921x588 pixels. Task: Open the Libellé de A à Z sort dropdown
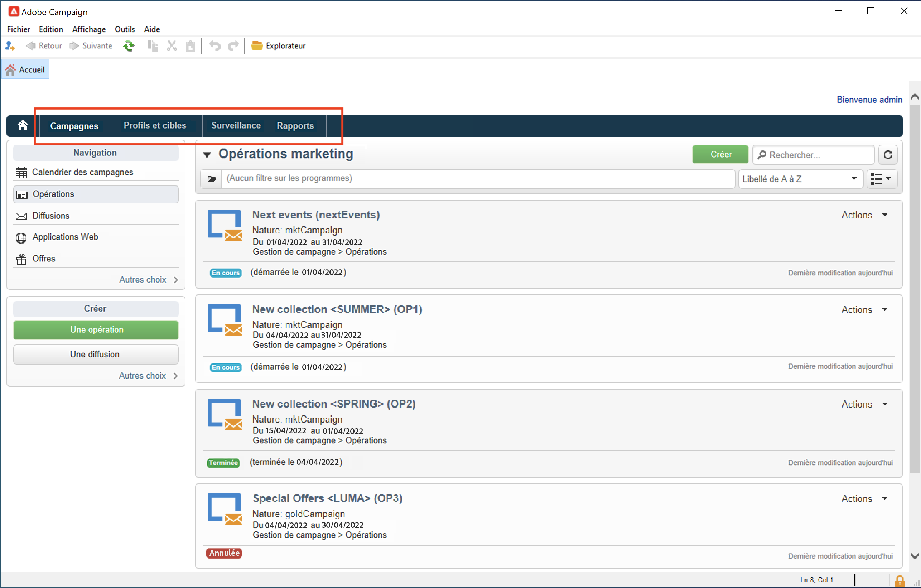(800, 179)
